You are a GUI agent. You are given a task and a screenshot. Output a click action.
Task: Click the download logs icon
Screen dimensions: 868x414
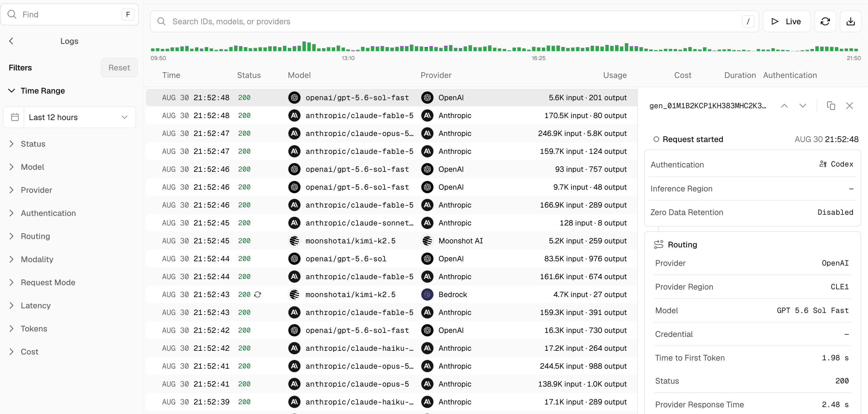[850, 22]
